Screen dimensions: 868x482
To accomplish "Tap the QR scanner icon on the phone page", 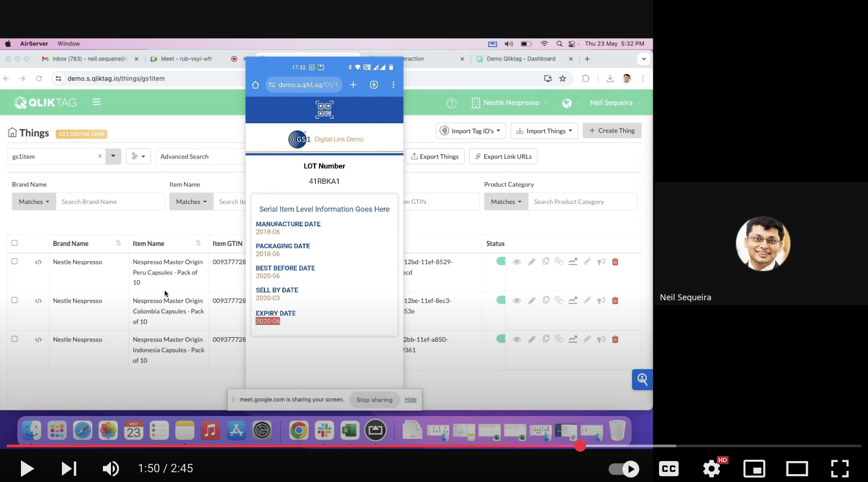I will point(324,110).
